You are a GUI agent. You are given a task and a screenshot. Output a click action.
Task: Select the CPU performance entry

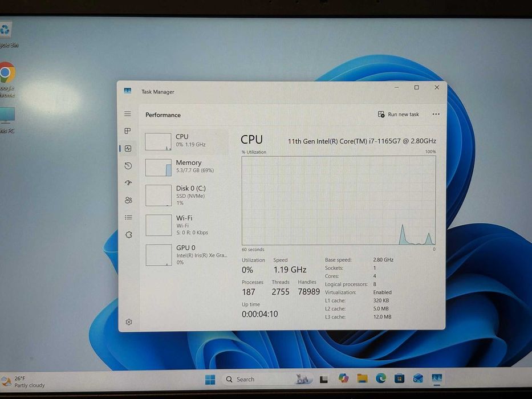tap(186, 141)
